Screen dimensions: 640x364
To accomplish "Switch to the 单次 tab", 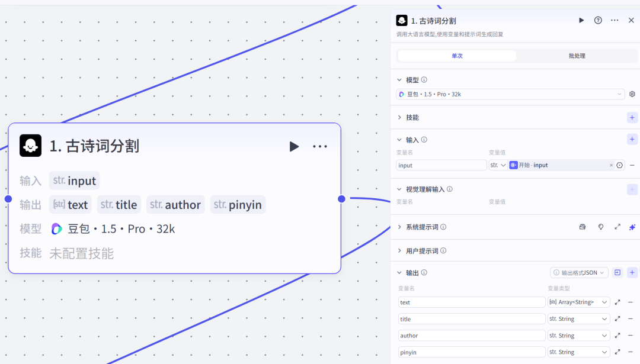I will click(x=457, y=56).
